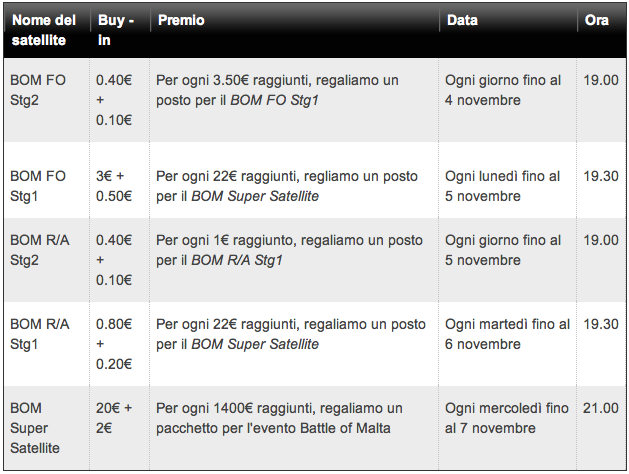Select the "BOM R/A Stg2" satellite name cell
Viewport: 629px width, 474px height.
click(40, 250)
